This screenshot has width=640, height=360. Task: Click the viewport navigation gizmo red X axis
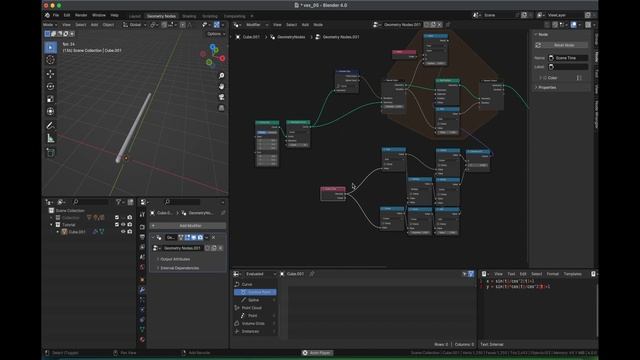click(x=222, y=58)
